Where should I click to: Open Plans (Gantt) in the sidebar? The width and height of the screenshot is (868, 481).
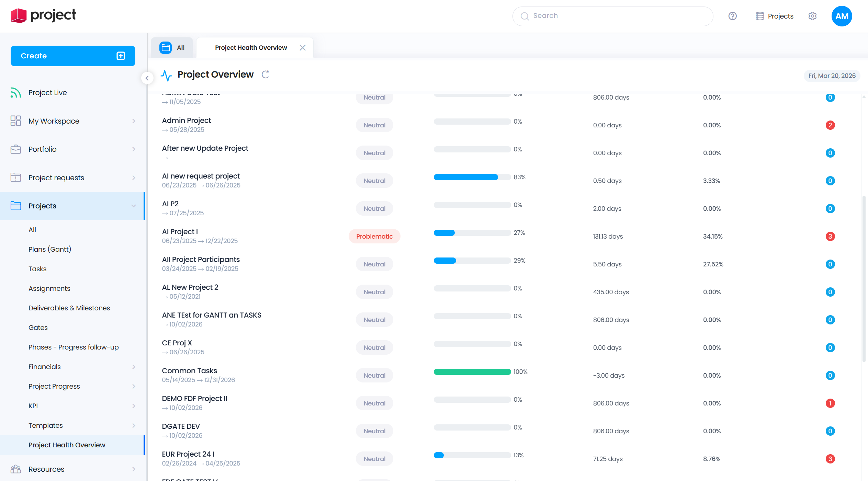pyautogui.click(x=50, y=249)
